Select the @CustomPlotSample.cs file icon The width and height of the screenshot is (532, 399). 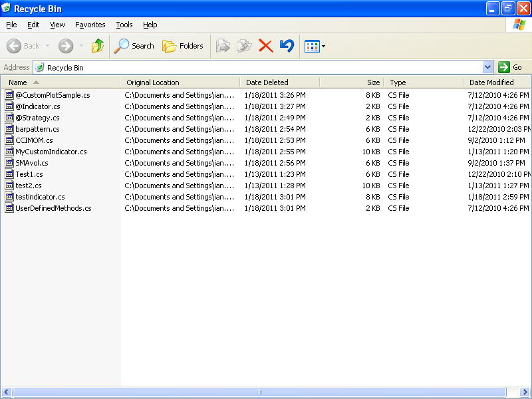point(9,95)
